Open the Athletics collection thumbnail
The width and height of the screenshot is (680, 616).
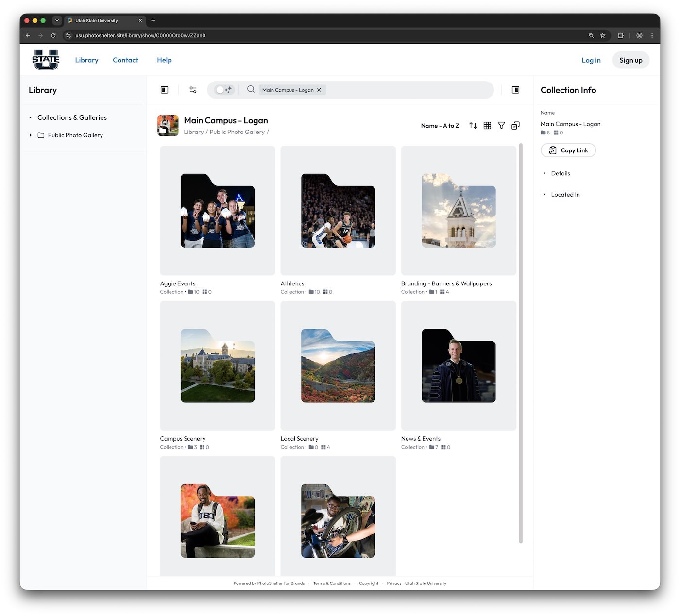click(x=338, y=211)
